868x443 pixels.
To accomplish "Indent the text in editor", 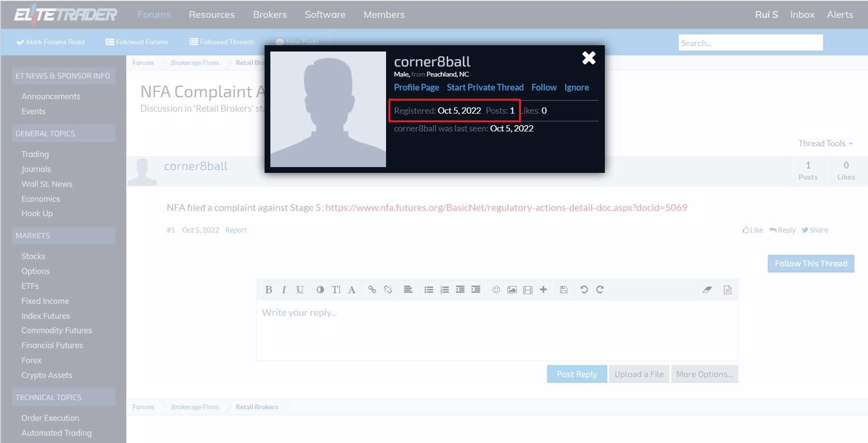I will coord(476,289).
